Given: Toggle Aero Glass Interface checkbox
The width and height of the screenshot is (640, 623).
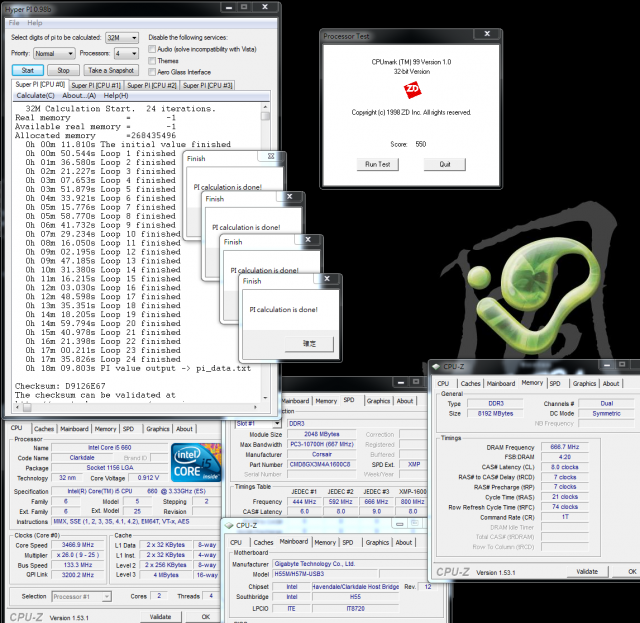Looking at the screenshot, I should coord(152,72).
